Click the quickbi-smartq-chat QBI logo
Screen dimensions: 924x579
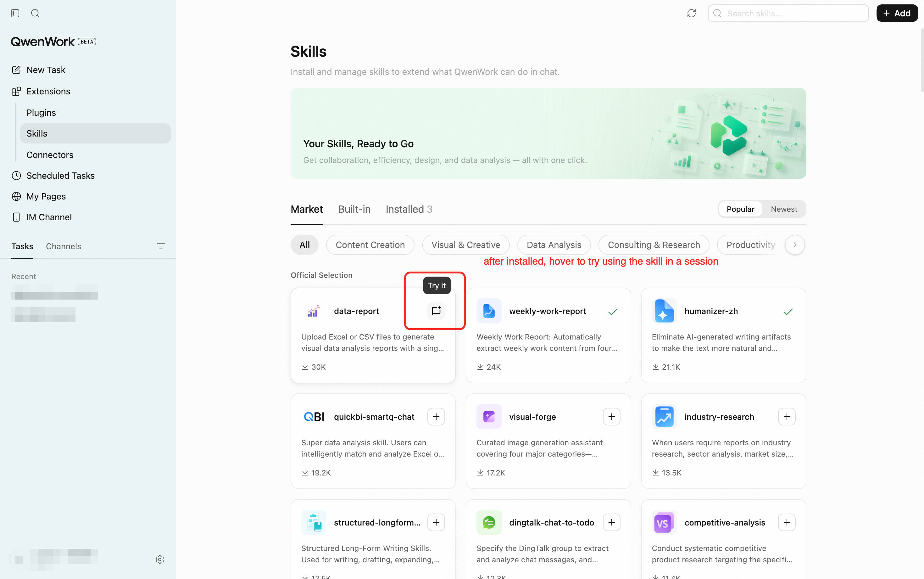coord(314,417)
